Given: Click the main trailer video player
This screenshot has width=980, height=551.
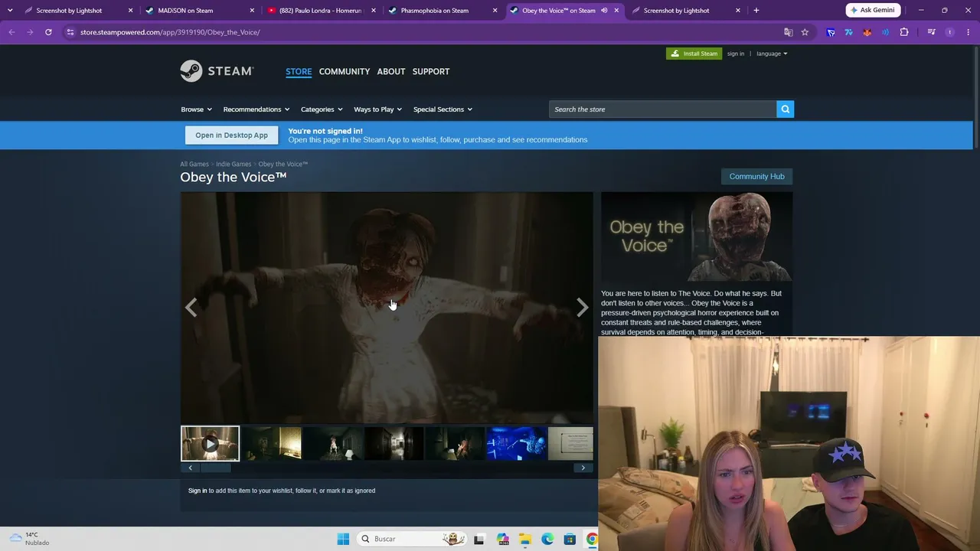Looking at the screenshot, I should (387, 307).
